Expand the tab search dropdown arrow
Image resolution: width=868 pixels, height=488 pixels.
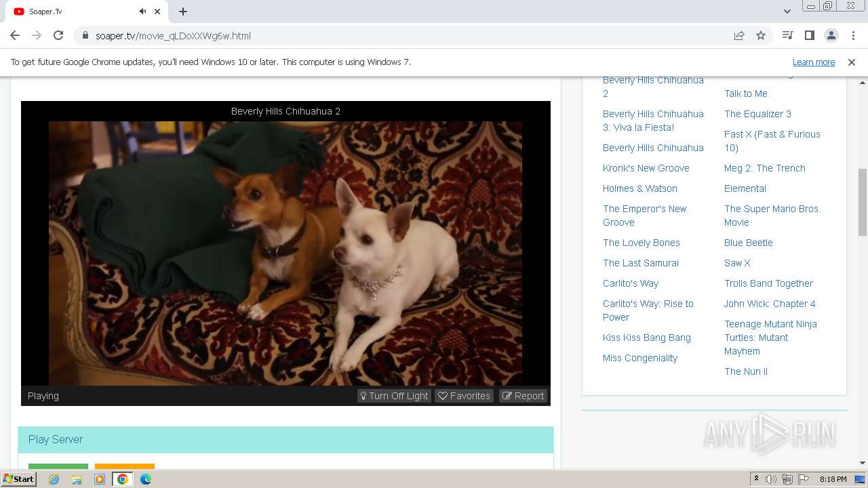tap(787, 12)
